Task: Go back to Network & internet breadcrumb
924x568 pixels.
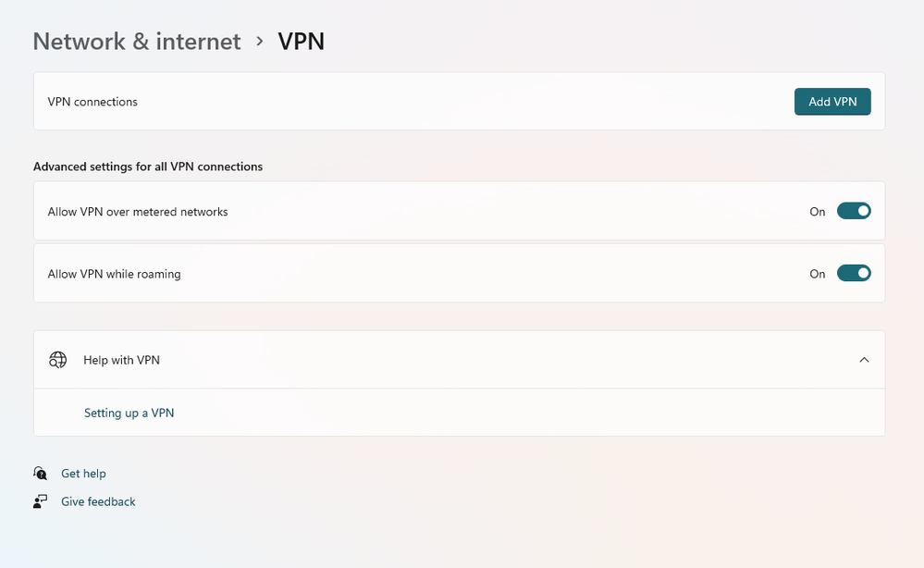Action: (x=137, y=42)
